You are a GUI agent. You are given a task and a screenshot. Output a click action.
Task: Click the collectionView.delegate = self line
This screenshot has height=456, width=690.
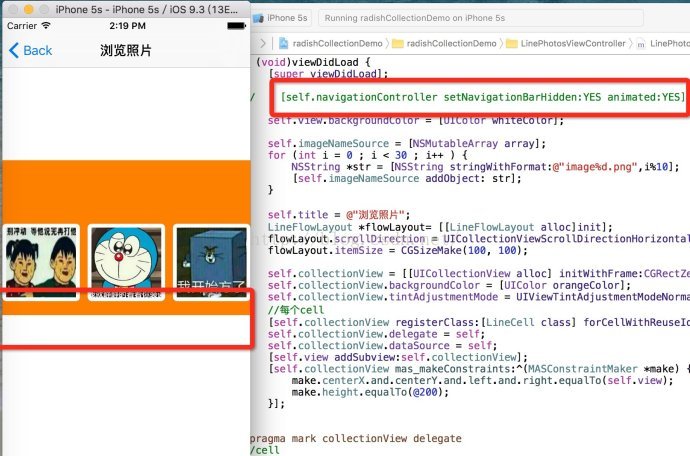pos(376,334)
